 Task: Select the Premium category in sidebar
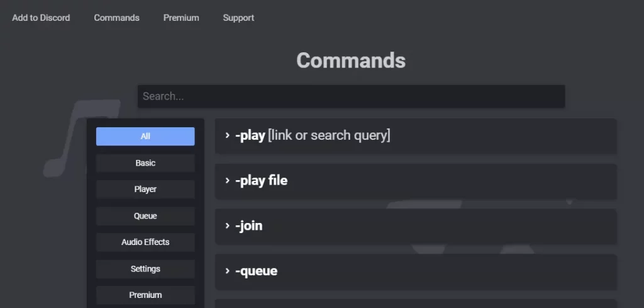[x=145, y=295]
